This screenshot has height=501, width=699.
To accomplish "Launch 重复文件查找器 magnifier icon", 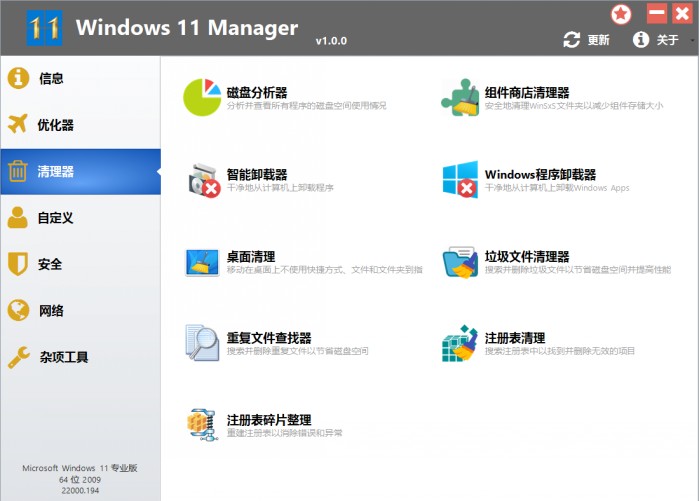I will pyautogui.click(x=202, y=343).
